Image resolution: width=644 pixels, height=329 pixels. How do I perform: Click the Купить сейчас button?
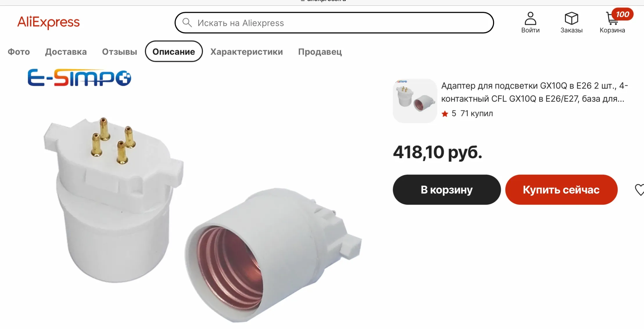(x=561, y=190)
